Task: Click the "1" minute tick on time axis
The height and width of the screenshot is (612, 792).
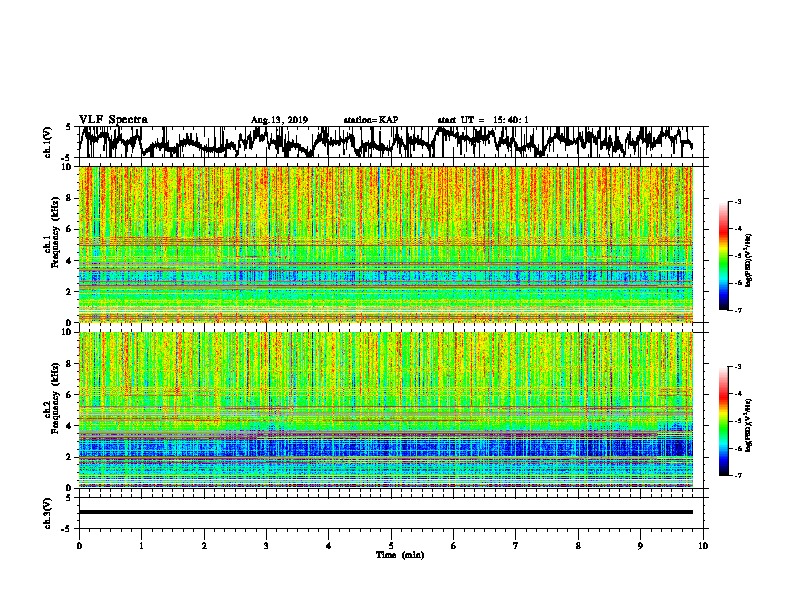Action: [x=141, y=545]
